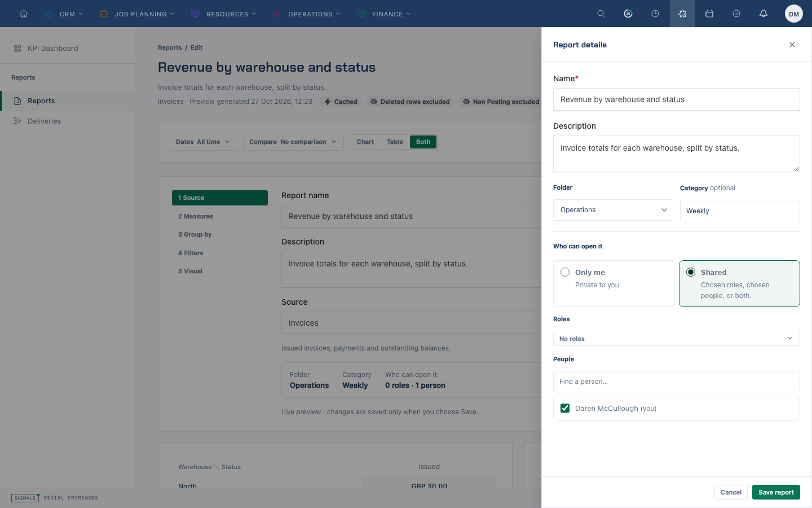This screenshot has width=812, height=508.
Task: Open the progress ring showing 25
Action: pyautogui.click(x=628, y=14)
